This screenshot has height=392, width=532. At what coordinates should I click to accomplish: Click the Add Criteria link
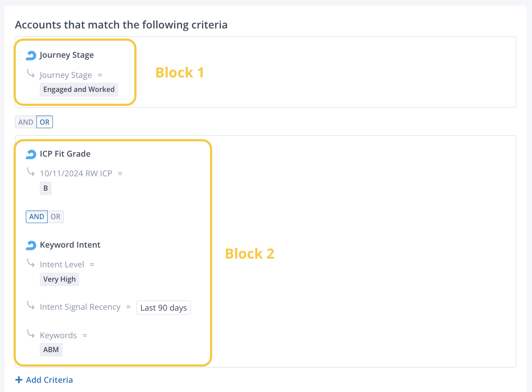pos(49,380)
